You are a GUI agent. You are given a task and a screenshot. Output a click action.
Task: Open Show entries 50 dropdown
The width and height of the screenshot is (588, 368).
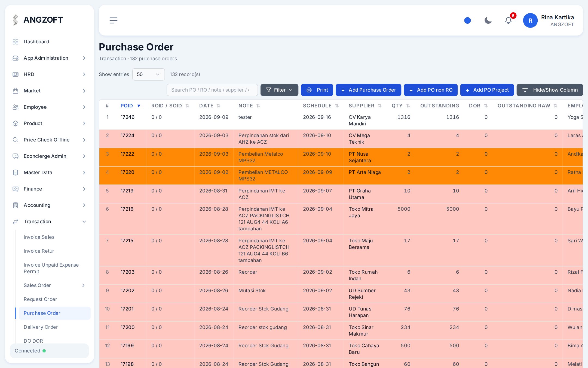tap(148, 74)
